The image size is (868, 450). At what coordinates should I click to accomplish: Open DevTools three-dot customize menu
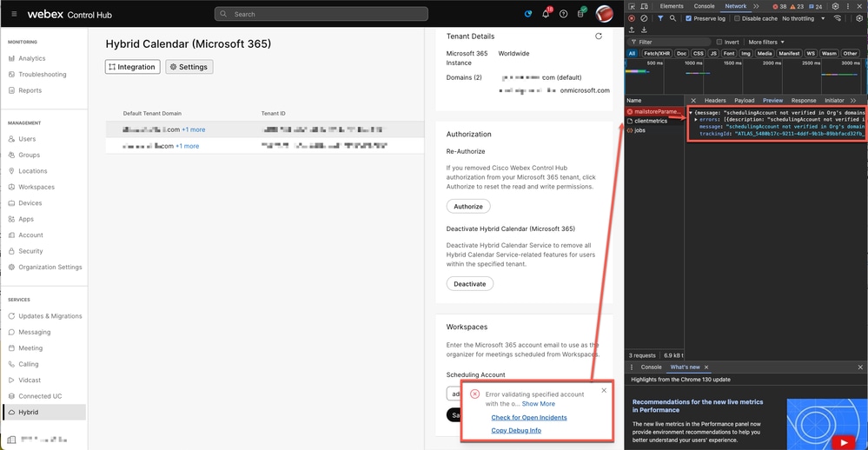(847, 6)
